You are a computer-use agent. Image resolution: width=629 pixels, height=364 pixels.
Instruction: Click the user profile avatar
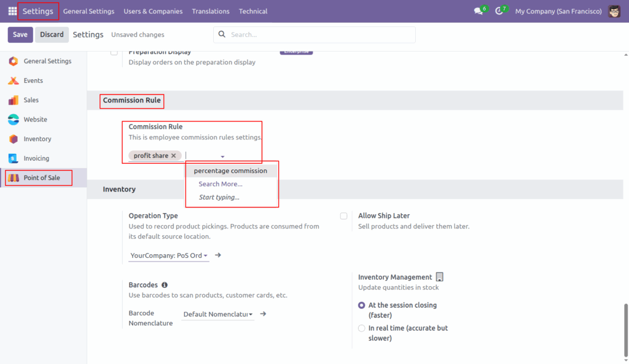[x=614, y=11]
